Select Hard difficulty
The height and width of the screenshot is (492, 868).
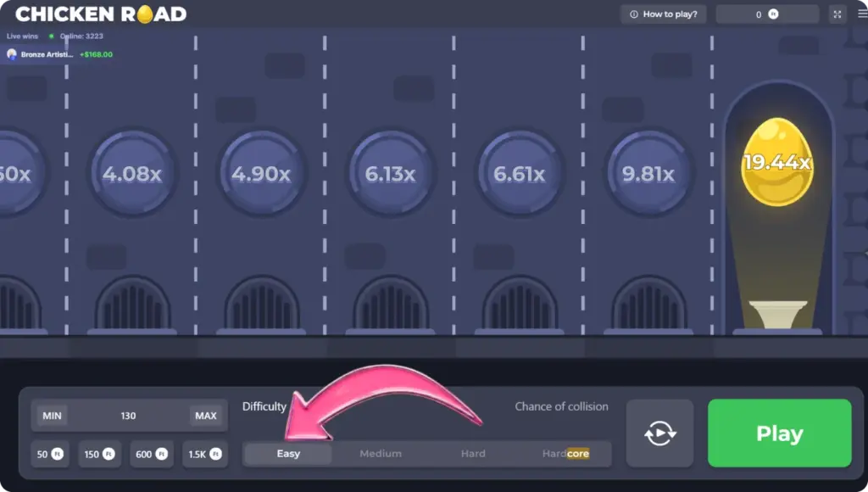[x=473, y=454]
